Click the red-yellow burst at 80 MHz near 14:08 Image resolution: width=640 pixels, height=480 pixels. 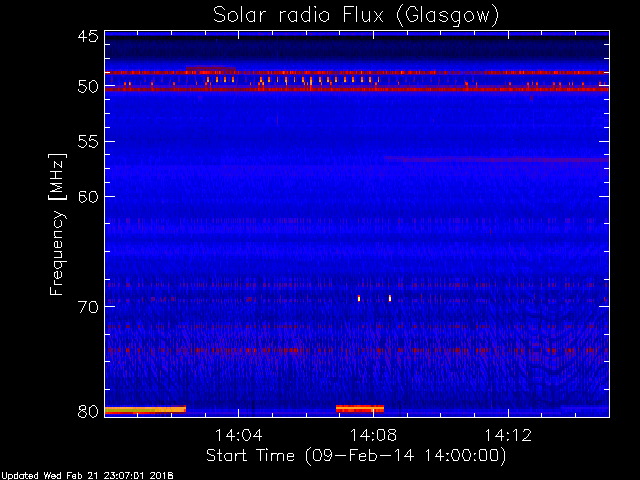tap(360, 409)
